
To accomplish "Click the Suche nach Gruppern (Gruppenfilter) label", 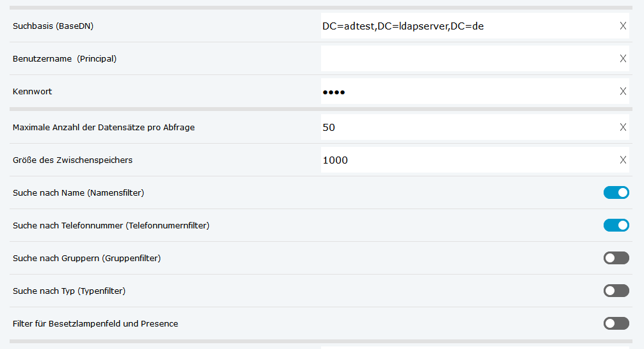I will [x=87, y=258].
